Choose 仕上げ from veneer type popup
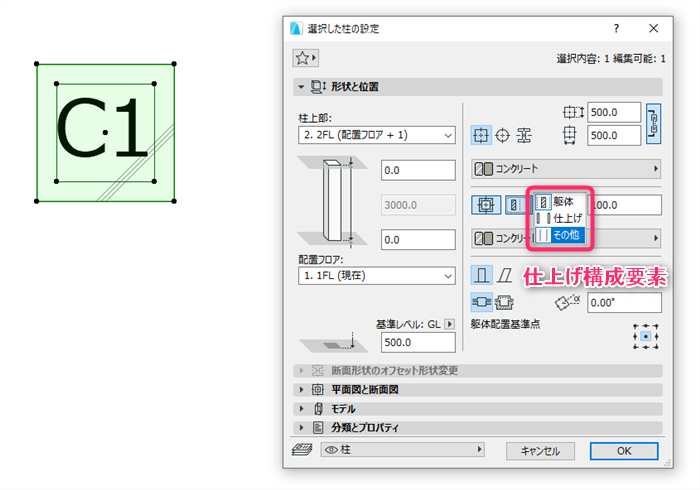This screenshot has height=490, width=700. click(x=560, y=218)
